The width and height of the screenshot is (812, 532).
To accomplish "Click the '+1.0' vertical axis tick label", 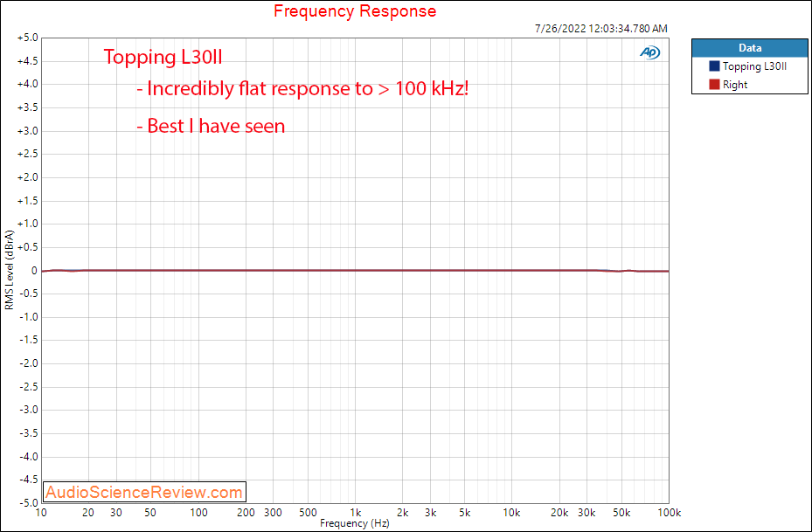I will coord(27,225).
